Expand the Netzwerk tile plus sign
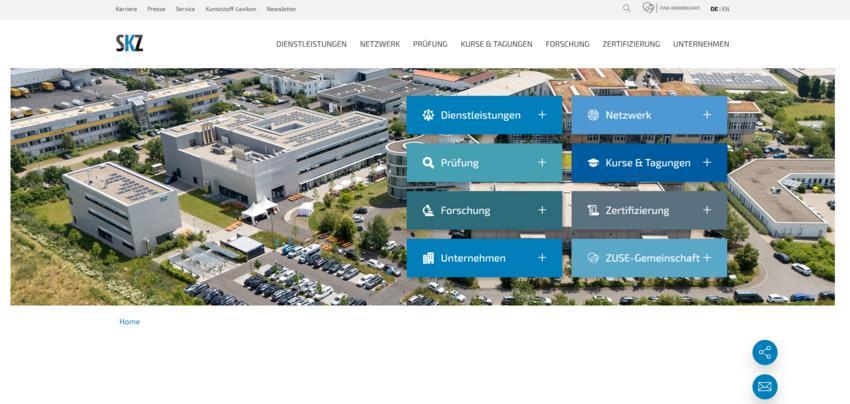This screenshot has width=850, height=404. tap(707, 115)
